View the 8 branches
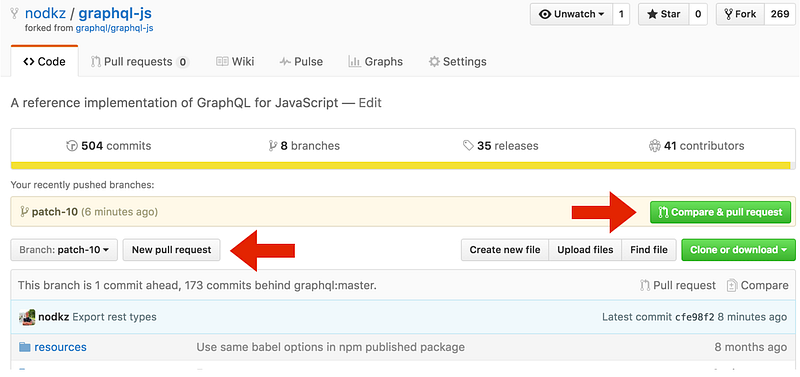The height and width of the screenshot is (377, 800). coord(304,146)
